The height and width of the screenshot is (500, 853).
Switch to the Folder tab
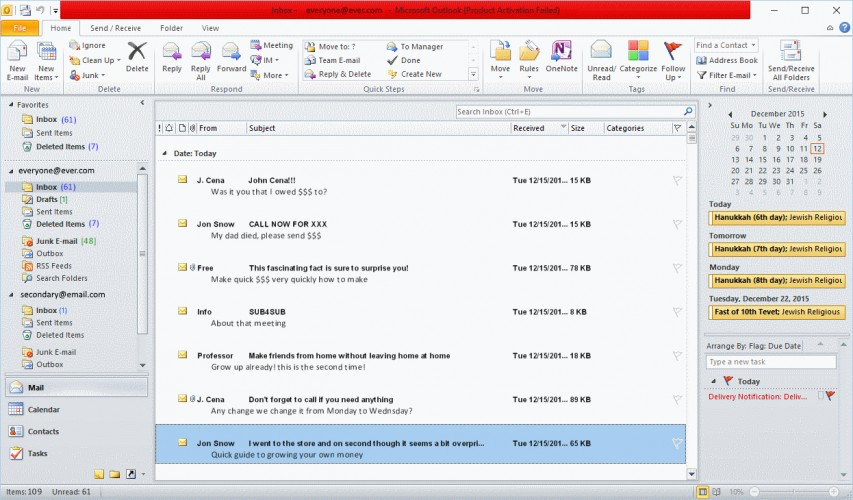tap(171, 28)
